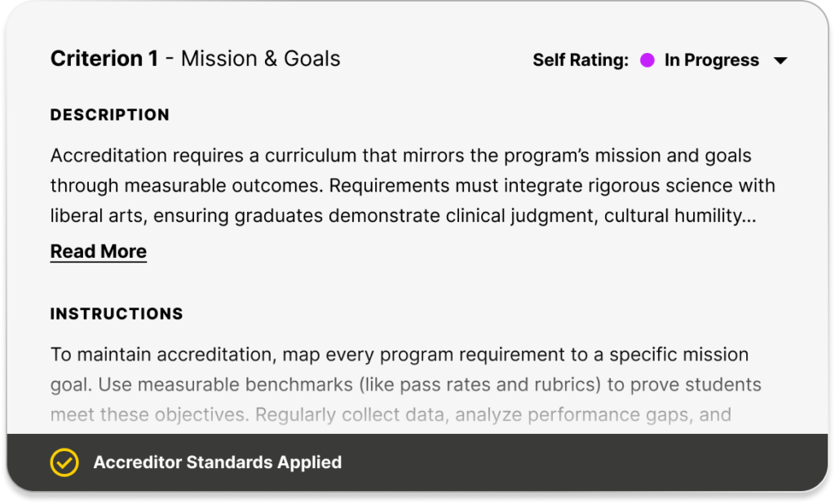Click the "Self Rating:" label
The image size is (835, 504).
pos(581,60)
